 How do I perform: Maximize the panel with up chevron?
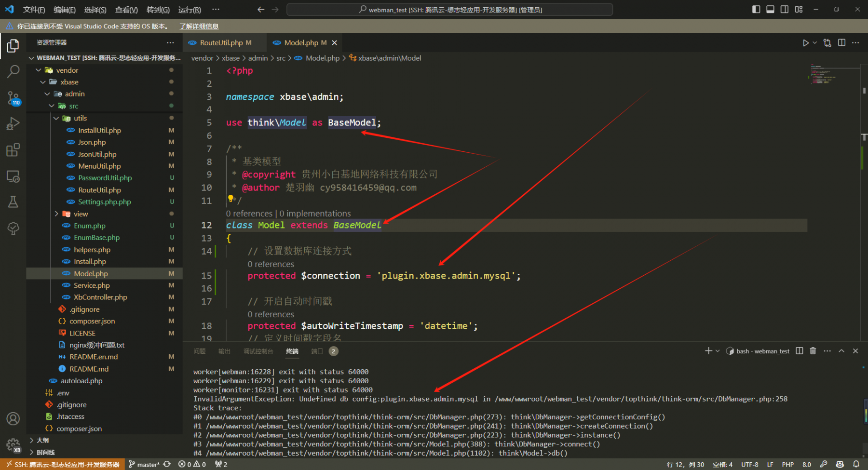841,351
